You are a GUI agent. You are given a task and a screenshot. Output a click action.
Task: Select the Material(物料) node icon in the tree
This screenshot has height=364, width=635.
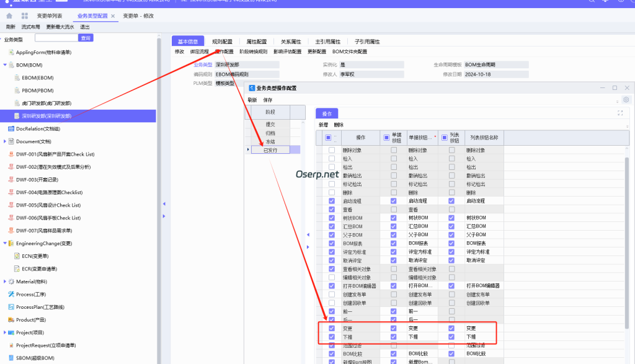[x=11, y=281]
